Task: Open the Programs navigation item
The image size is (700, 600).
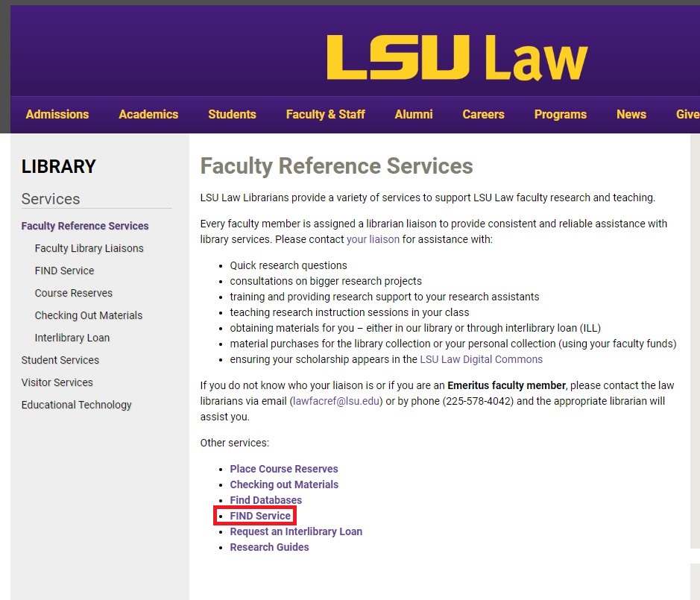Action: [x=561, y=114]
